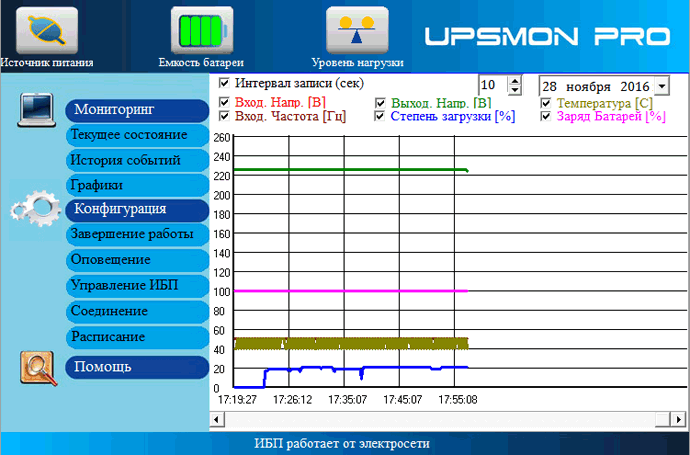This screenshot has height=455, width=690.
Task: Click the UPSMON PRO logo
Action: 547,36
